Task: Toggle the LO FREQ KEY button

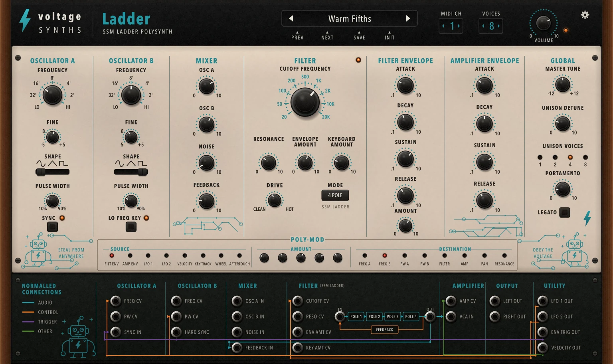Action: point(131,227)
